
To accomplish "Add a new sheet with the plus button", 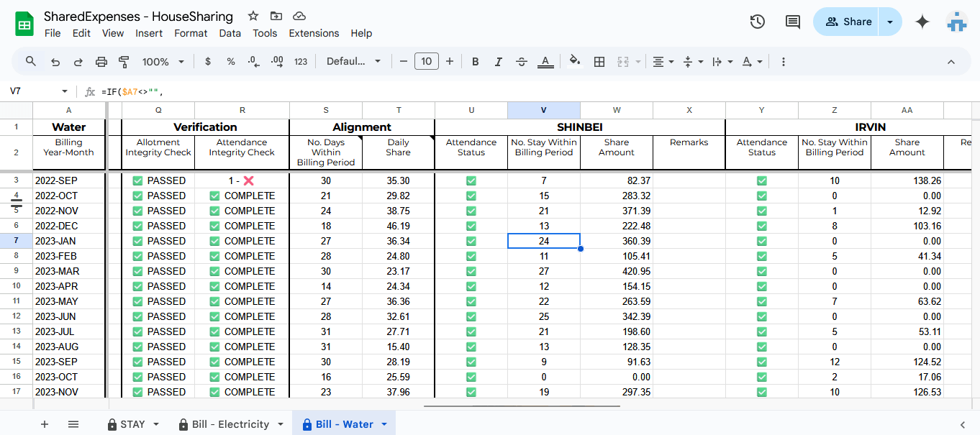I will point(45,423).
